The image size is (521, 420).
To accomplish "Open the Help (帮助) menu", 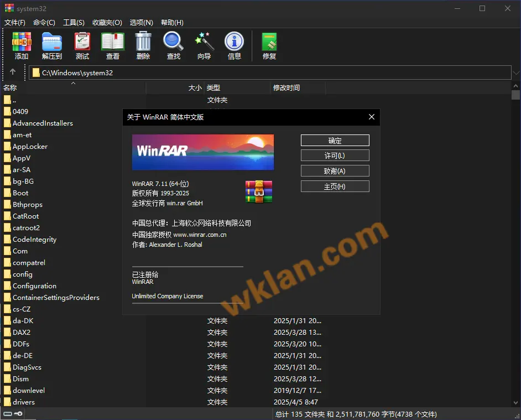I will (172, 22).
